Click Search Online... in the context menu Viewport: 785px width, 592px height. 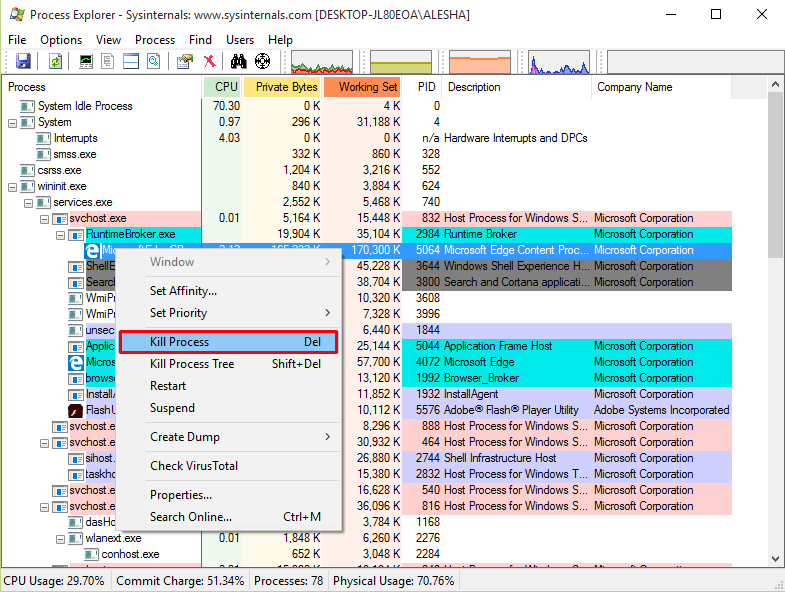231,517
